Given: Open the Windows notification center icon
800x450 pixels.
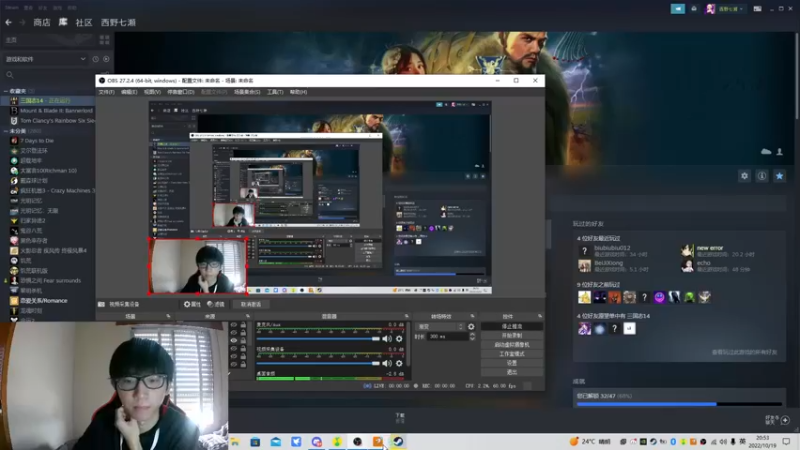Looking at the screenshot, I should [x=786, y=442].
